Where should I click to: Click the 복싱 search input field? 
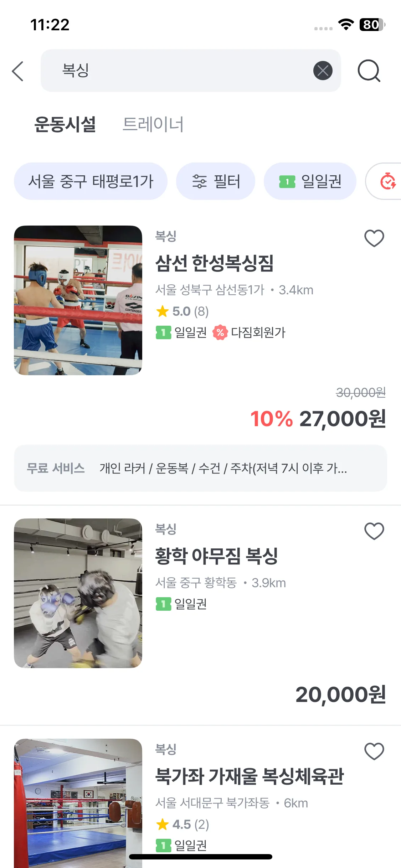[178, 71]
